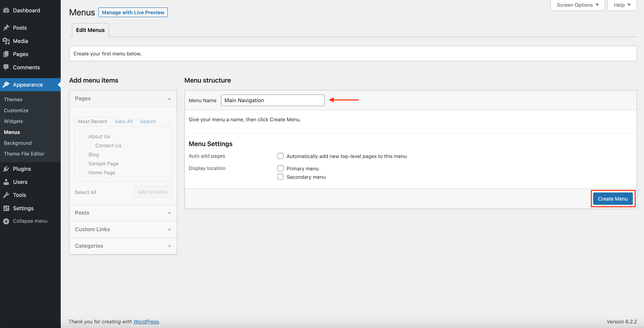Click the Dashboard gauge icon
The image size is (644, 328).
pyautogui.click(x=6, y=11)
